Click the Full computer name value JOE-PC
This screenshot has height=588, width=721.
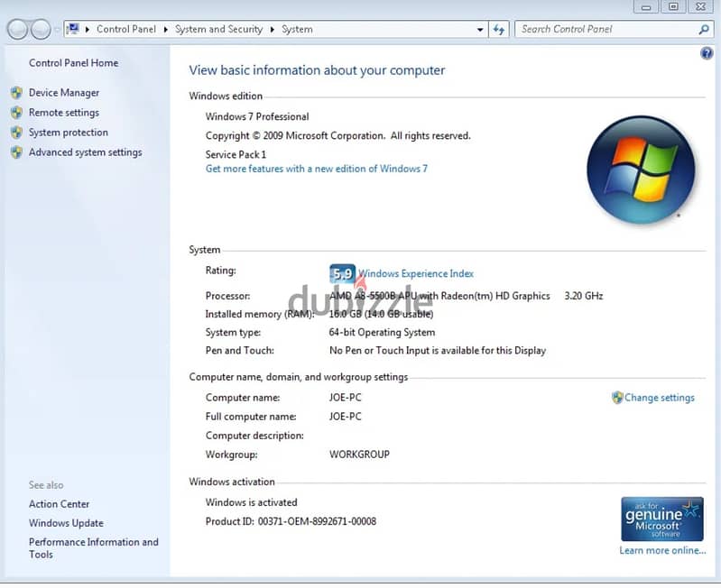(x=346, y=417)
